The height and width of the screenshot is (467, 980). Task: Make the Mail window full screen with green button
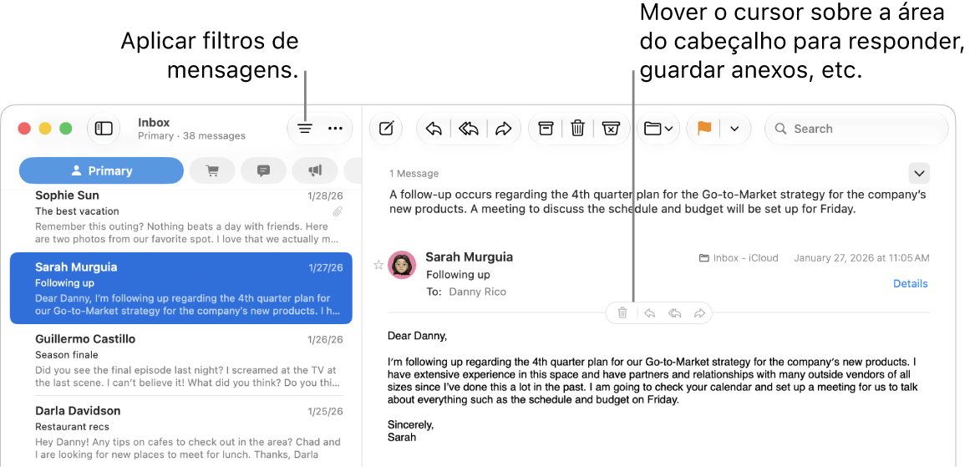(66, 129)
